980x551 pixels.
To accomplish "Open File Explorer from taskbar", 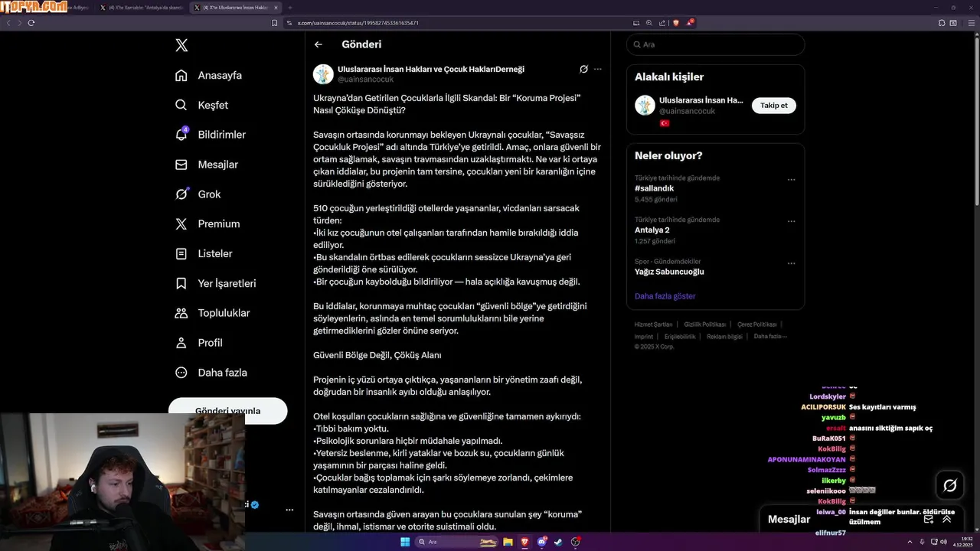I will [508, 542].
